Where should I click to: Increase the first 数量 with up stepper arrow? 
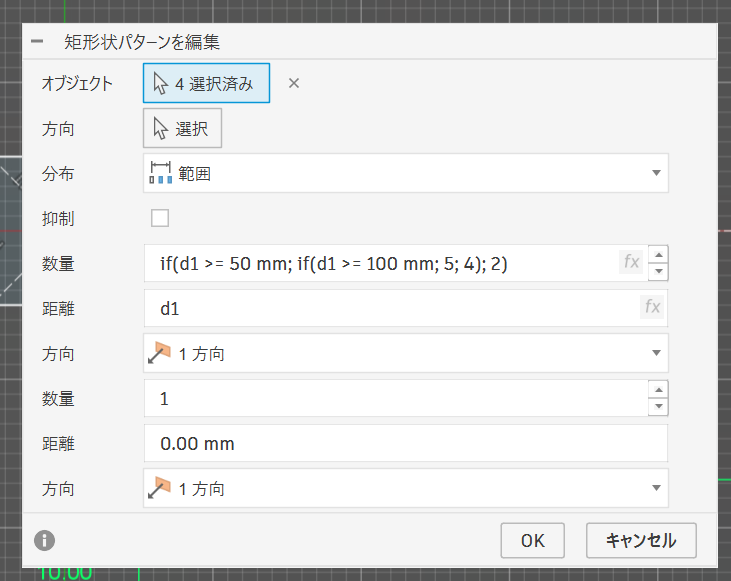658,255
